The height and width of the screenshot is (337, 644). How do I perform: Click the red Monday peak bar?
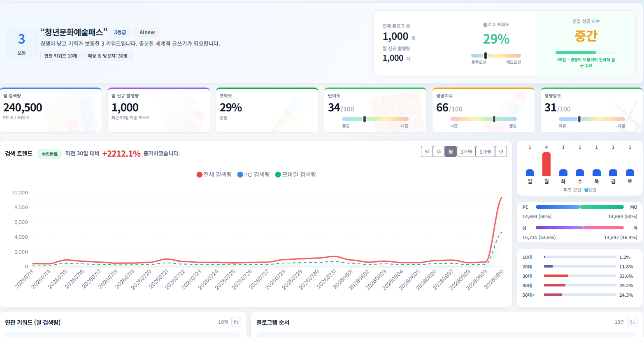coord(546,164)
